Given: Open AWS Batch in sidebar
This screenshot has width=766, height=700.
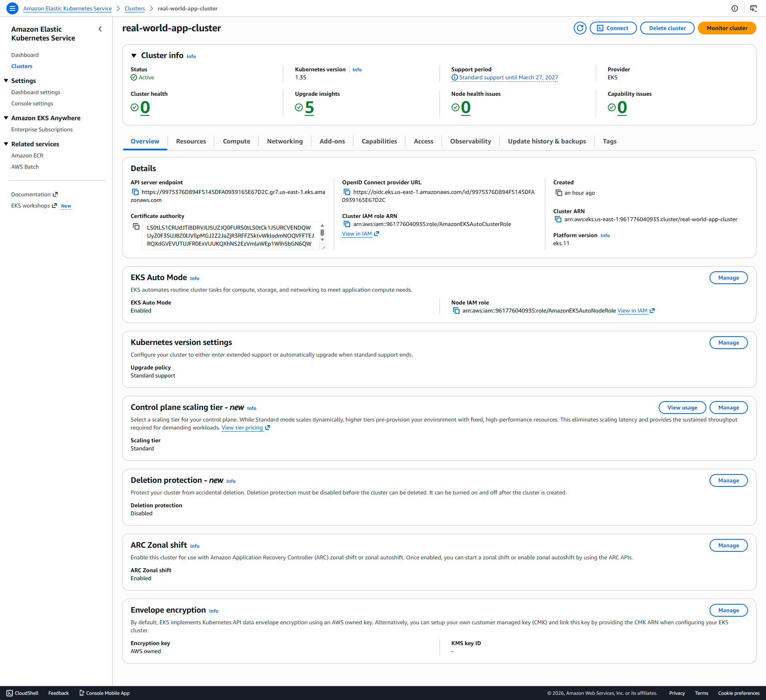Looking at the screenshot, I should point(25,167).
